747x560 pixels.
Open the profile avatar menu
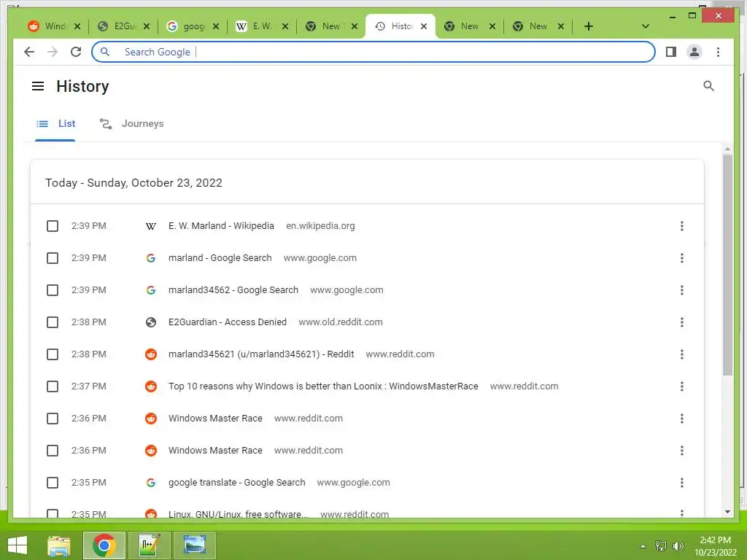(694, 52)
